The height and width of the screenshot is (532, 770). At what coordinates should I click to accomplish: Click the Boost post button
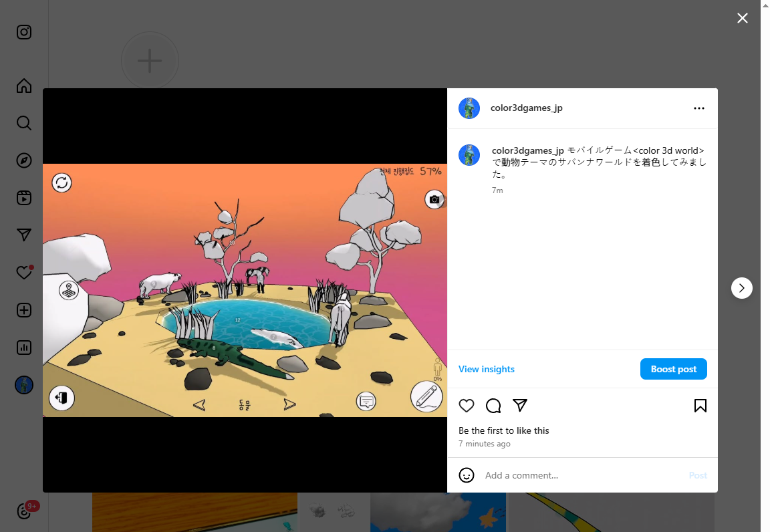click(673, 369)
